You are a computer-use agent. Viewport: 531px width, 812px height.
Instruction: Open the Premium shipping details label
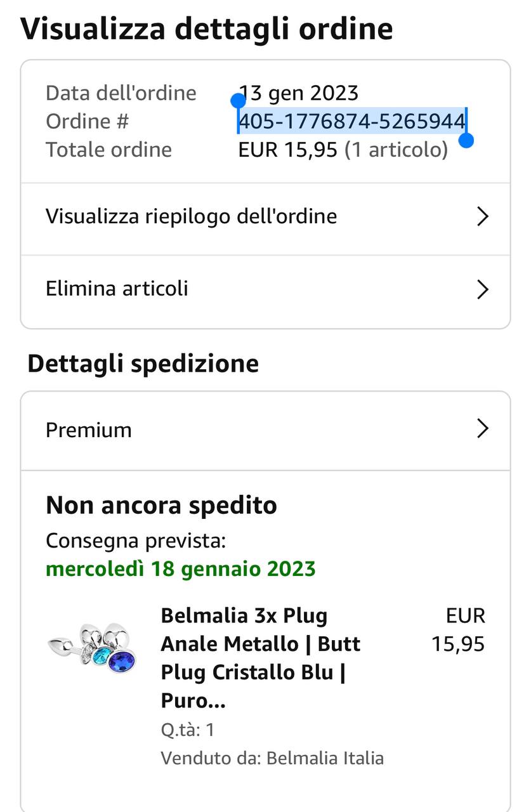click(89, 430)
